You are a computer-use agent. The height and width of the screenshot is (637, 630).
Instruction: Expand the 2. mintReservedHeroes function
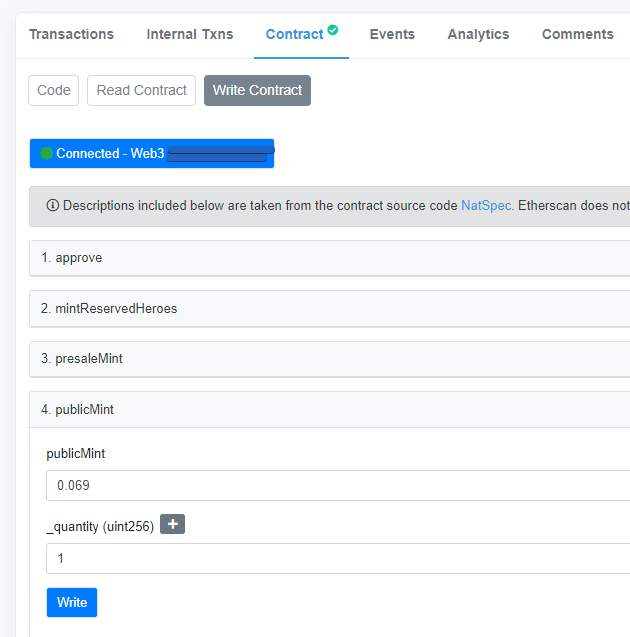[x=329, y=309]
